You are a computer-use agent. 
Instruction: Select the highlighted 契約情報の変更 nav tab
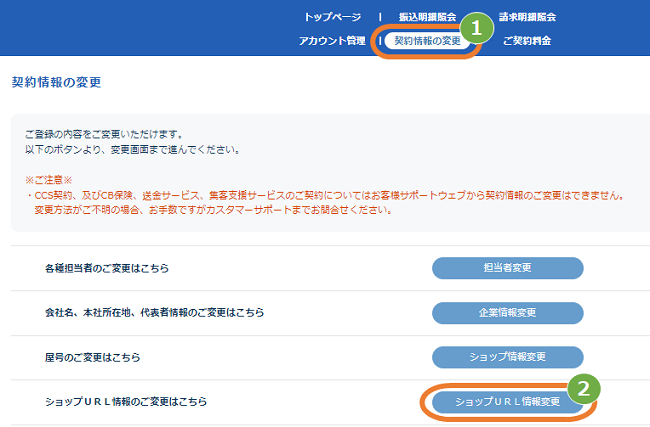click(x=427, y=41)
